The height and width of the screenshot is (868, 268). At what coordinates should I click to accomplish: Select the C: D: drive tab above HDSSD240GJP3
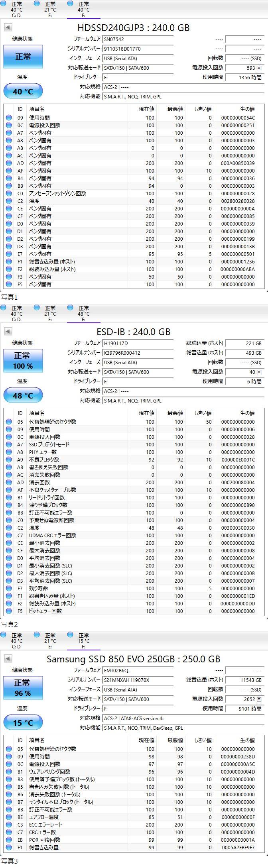pyautogui.click(x=17, y=10)
